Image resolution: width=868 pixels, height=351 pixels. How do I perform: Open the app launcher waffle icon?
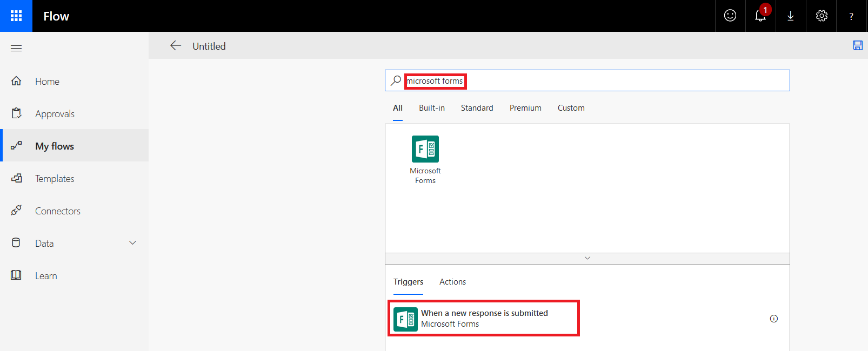16,16
